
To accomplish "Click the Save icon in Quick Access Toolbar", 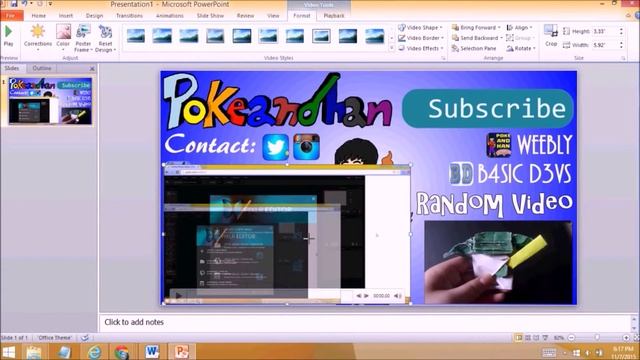I will click(14, 4).
